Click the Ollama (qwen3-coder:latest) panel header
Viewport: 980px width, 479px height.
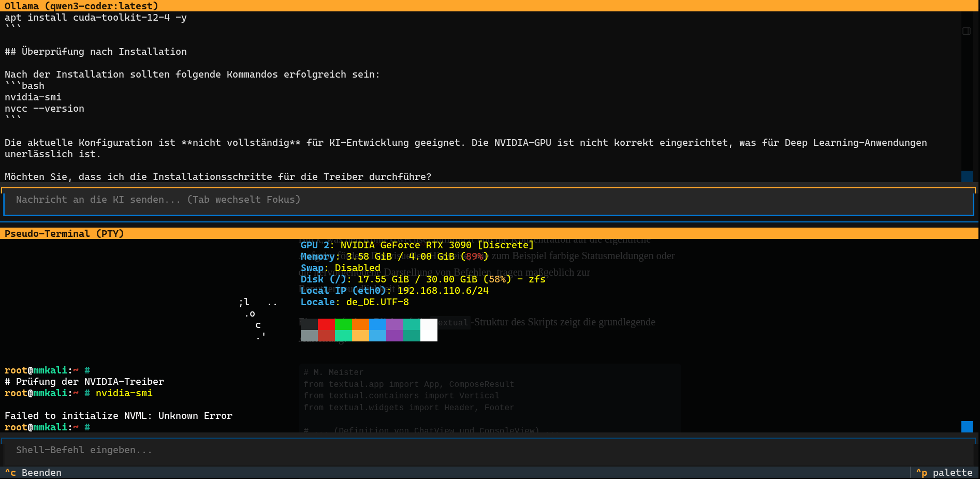point(81,6)
